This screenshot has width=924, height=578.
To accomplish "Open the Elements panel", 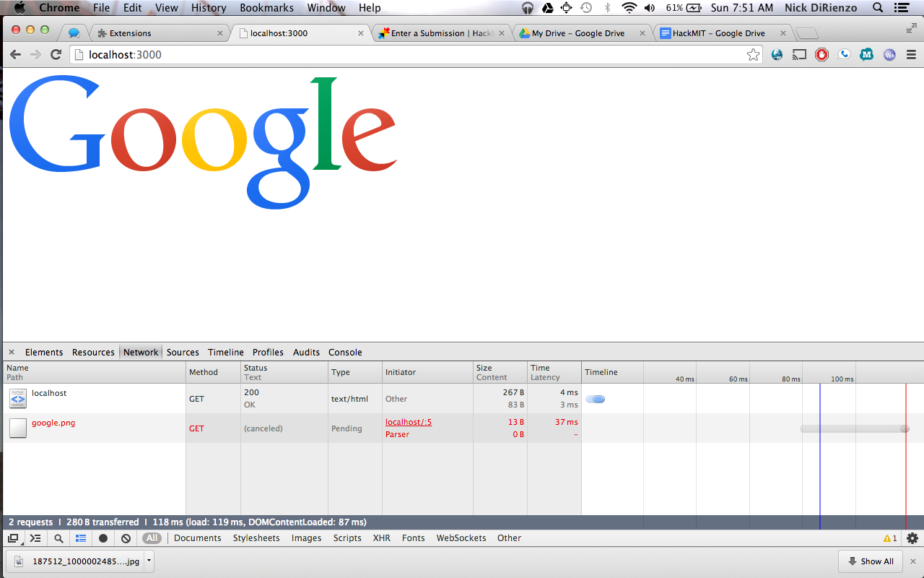I will click(x=44, y=353).
